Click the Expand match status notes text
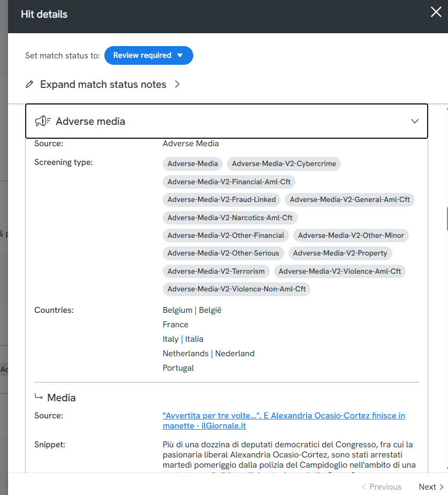The image size is (448, 495). 103,84
